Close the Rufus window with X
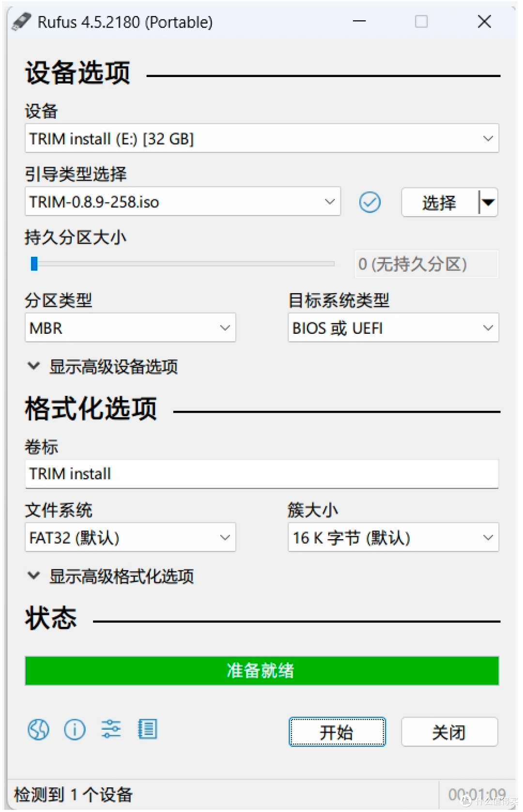 coord(484,21)
